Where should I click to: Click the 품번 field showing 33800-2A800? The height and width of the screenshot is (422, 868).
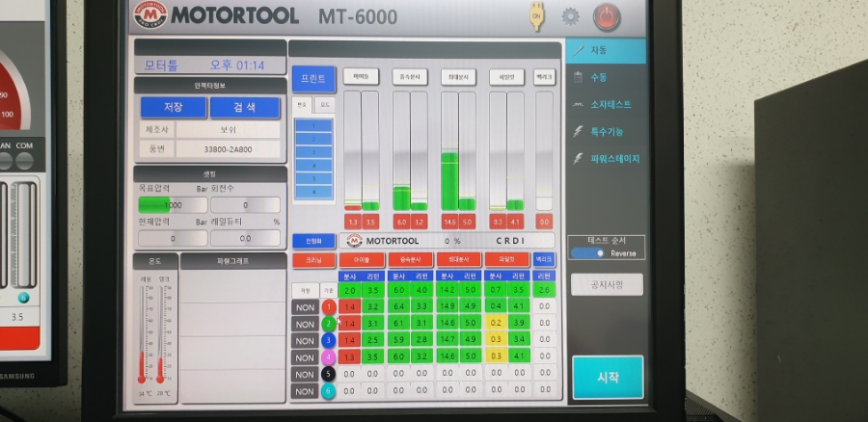tap(228, 149)
